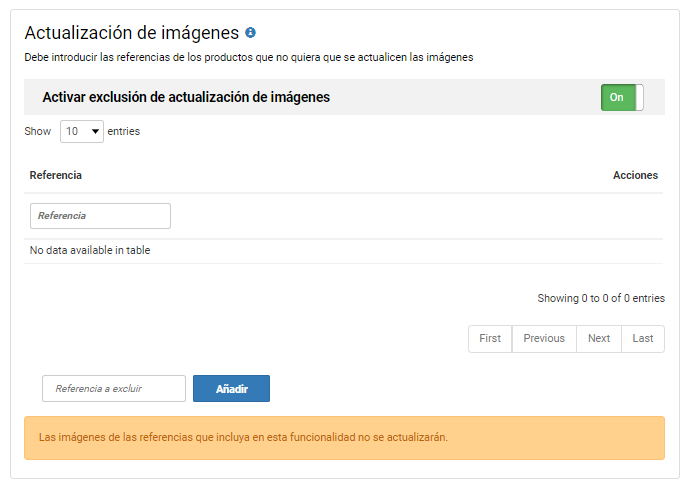Go to First page of table
This screenshot has height=488, width=686.
point(490,338)
